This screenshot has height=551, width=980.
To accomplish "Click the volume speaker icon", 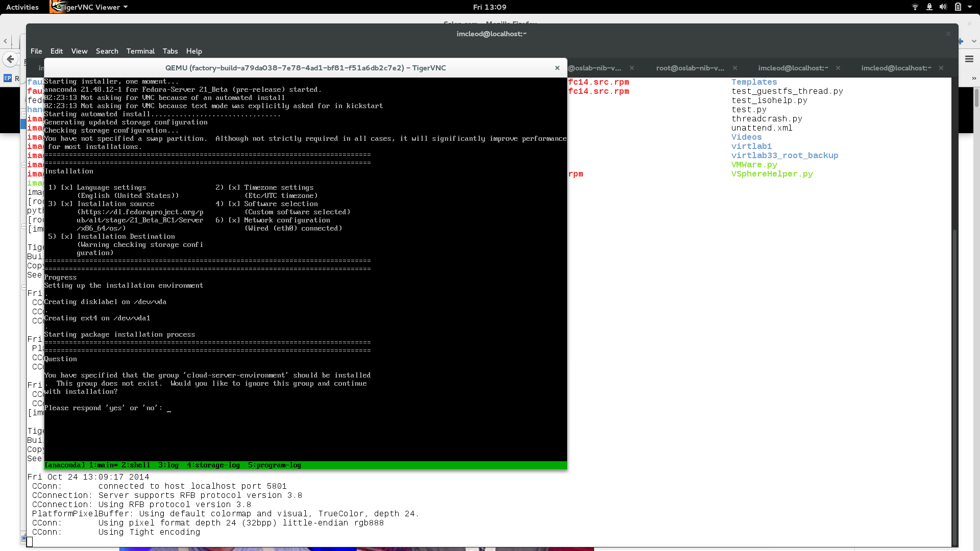I will tap(943, 7).
